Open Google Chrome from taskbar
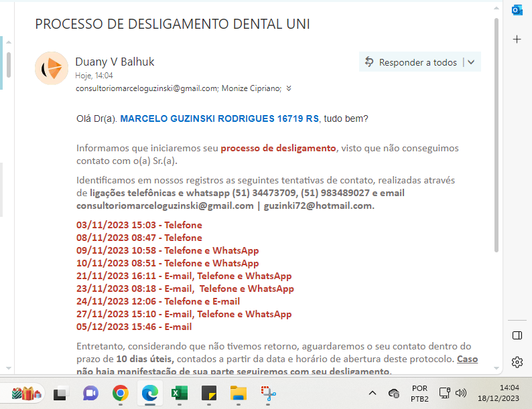This screenshot has height=409, width=532. (121, 393)
